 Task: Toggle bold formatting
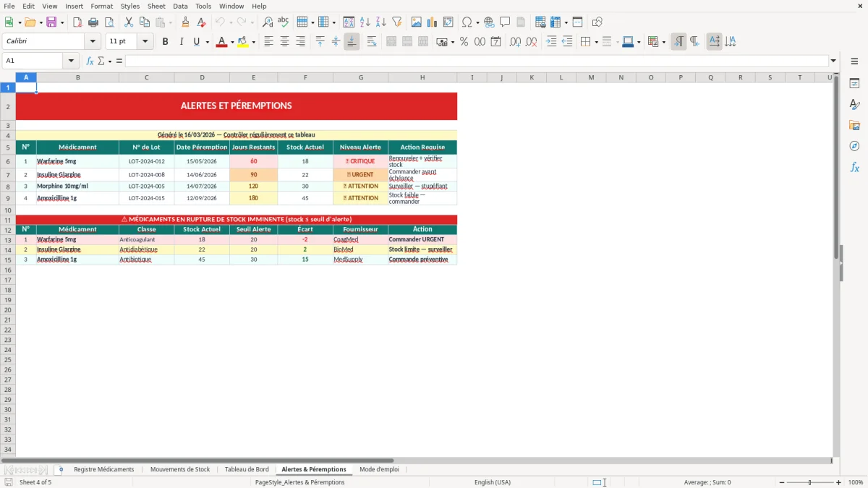[166, 41]
